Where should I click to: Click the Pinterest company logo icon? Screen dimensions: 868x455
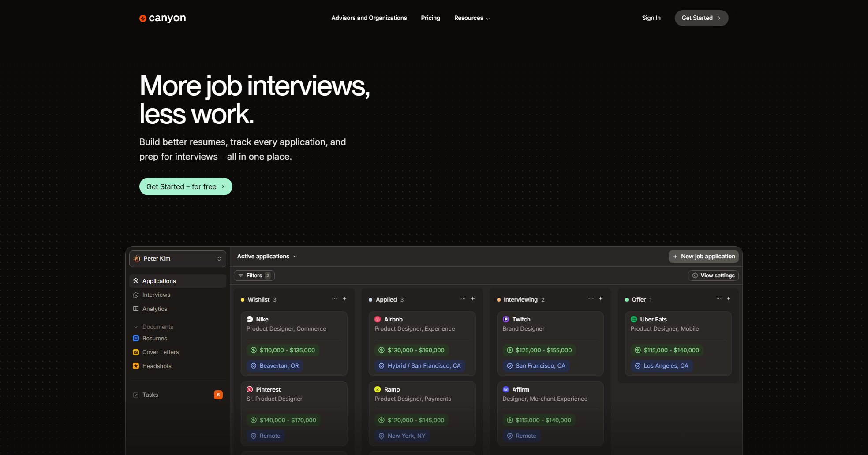pos(250,389)
